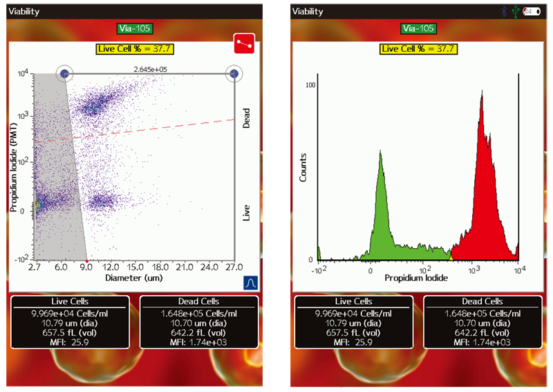Click the Via-105 label in left panel

click(135, 28)
